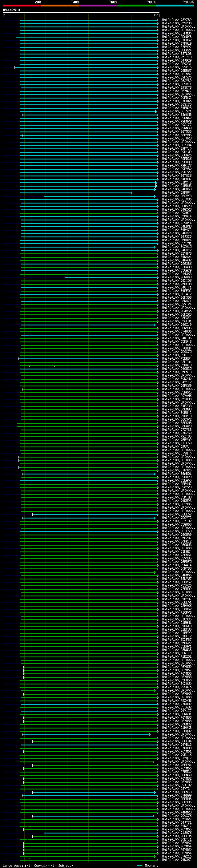
Task: Click the short alignment bar for Q9FUP4
Action: (76, 193)
